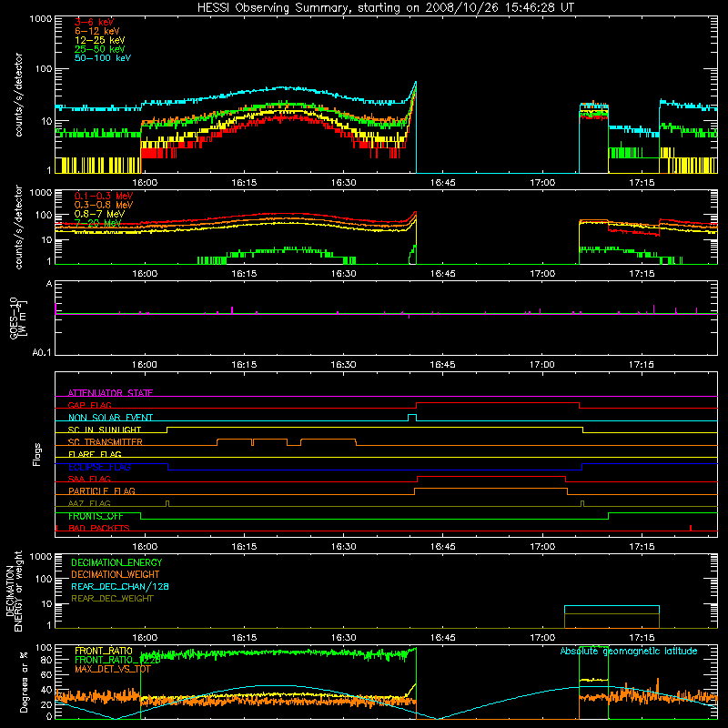Select the DECIMATION_ENERGY legend label

pos(116,562)
